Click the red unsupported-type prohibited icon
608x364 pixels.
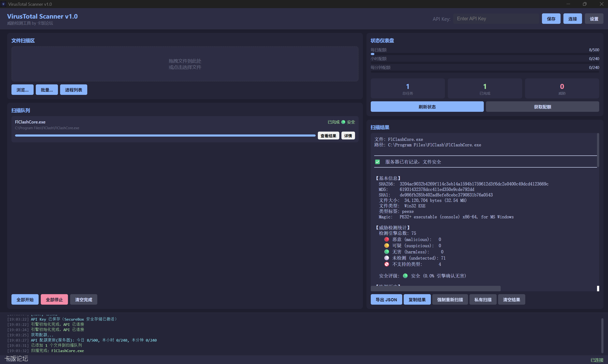click(386, 264)
